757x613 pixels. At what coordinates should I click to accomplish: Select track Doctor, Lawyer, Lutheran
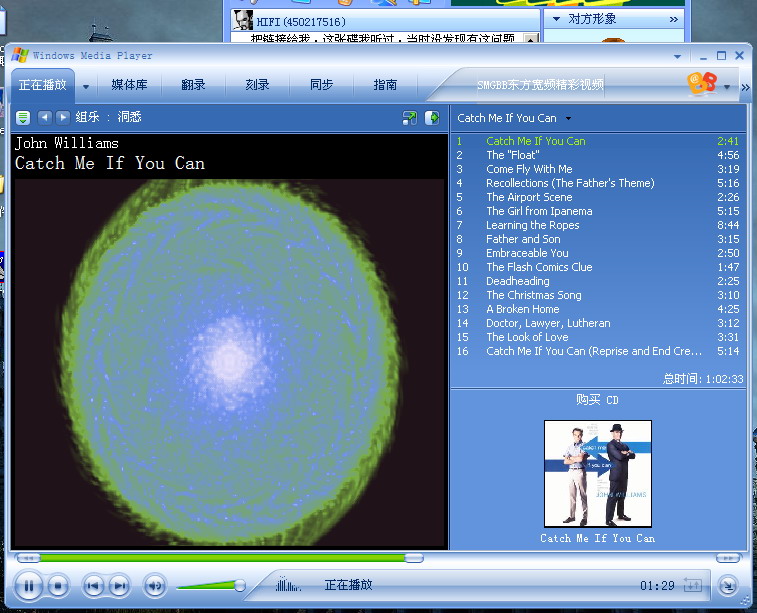tap(598, 323)
